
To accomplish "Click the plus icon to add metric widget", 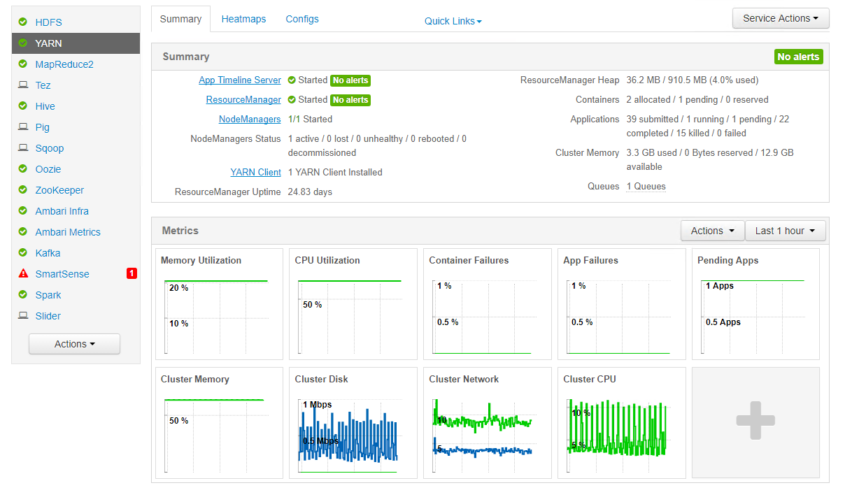I will [x=755, y=422].
